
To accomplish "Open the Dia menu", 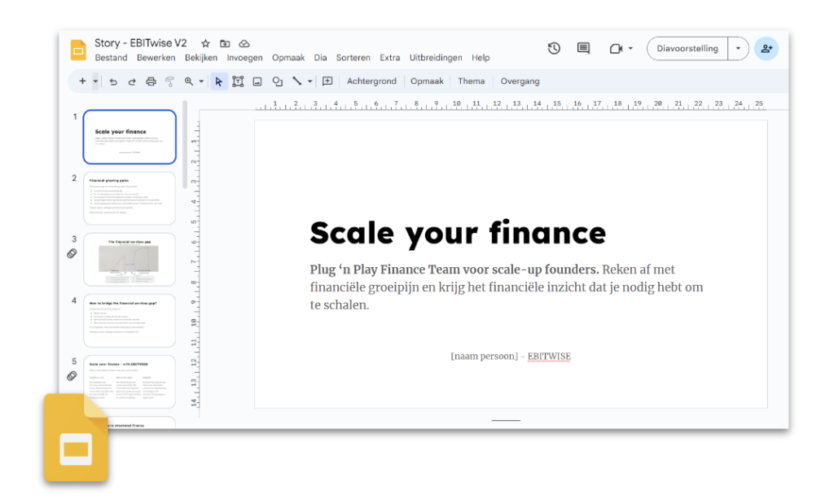I will (x=320, y=58).
